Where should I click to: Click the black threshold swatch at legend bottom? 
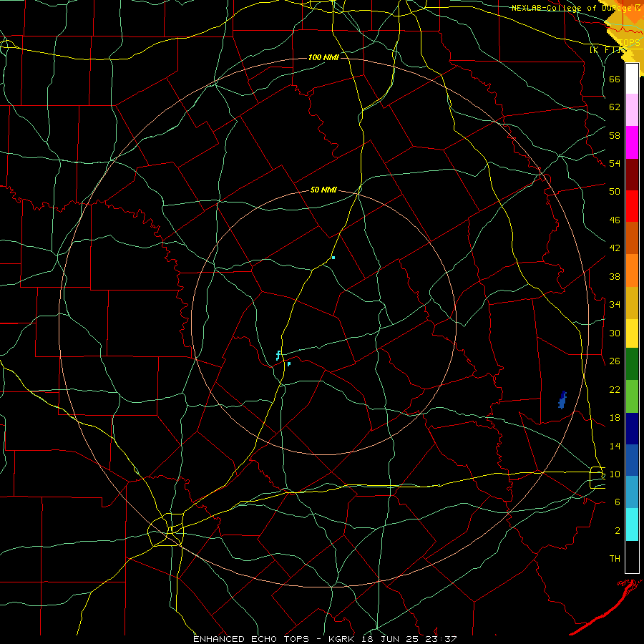tap(632, 557)
